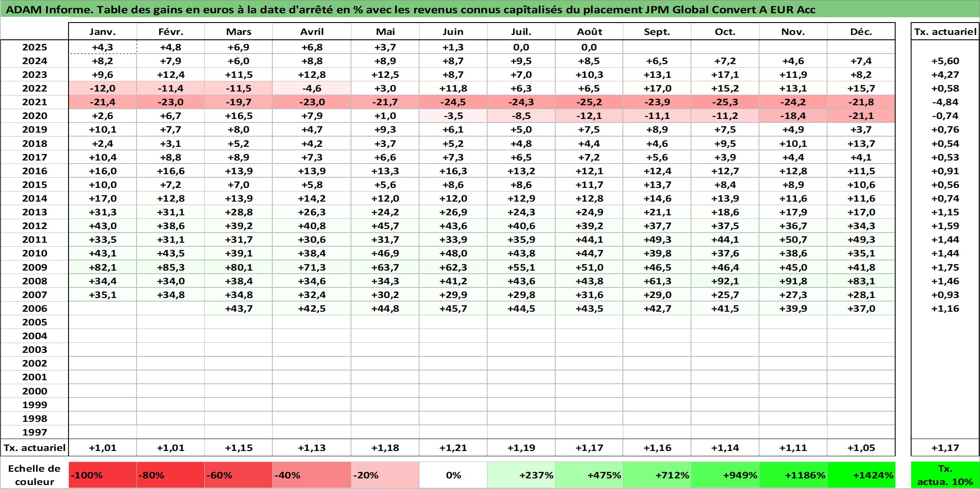Select the 2013 Janv. cell +31,3

pos(103,212)
